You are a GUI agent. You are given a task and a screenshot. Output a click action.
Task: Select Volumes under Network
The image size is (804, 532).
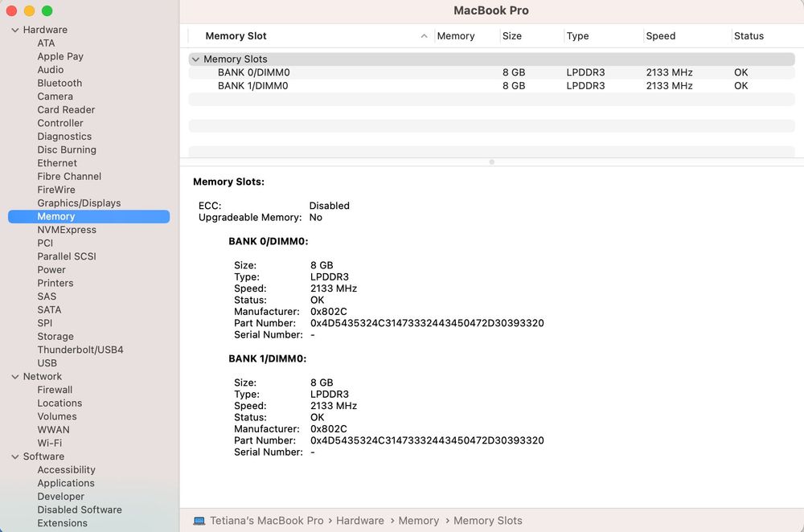click(x=57, y=416)
